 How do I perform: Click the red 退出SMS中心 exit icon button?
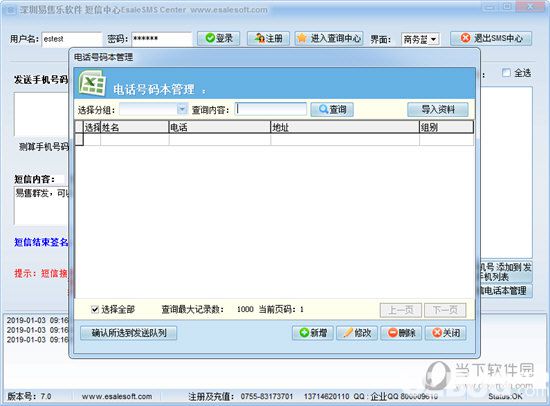[491, 38]
